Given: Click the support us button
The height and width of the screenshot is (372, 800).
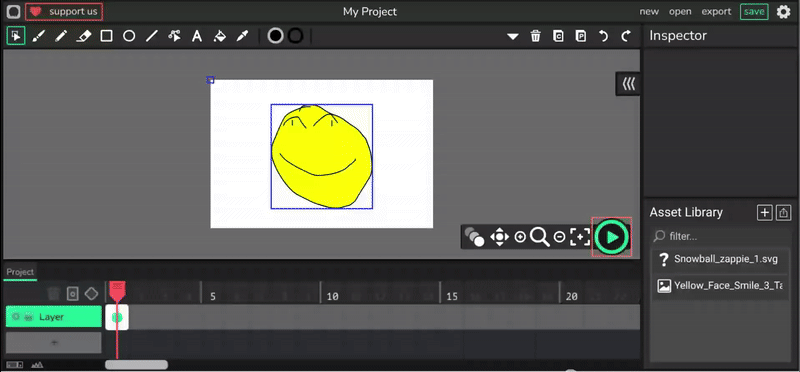Looking at the screenshot, I should point(64,12).
